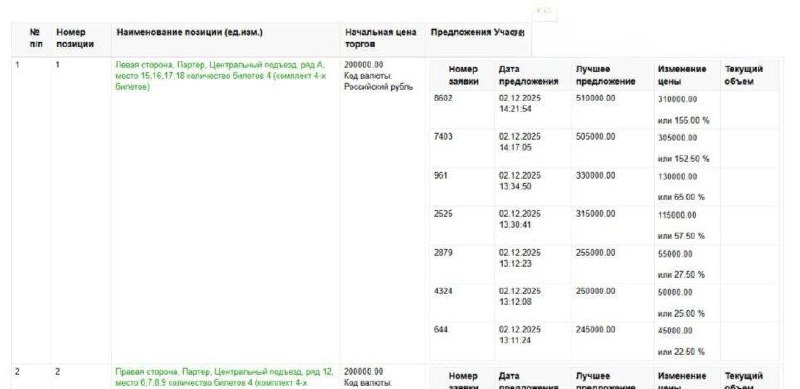Click best offer value 510000.00

[595, 98]
